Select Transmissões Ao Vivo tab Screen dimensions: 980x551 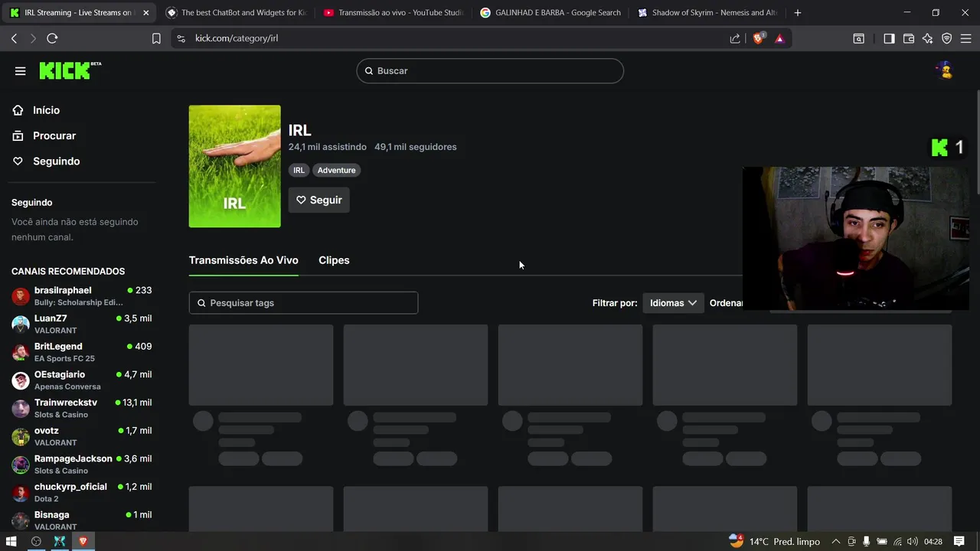point(243,260)
